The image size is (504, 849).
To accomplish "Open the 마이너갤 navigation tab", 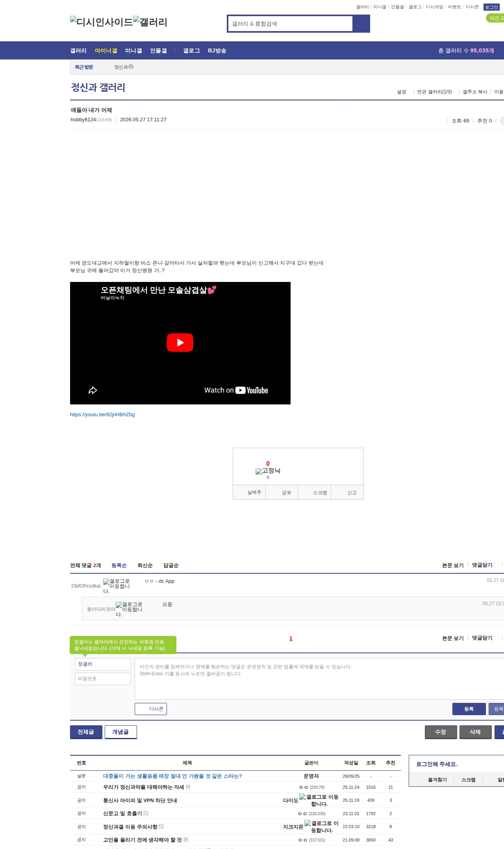I will [x=106, y=50].
